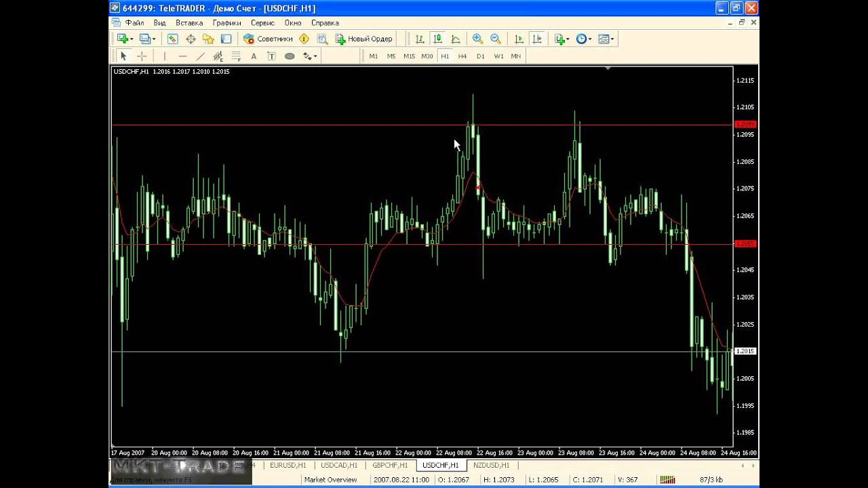
Task: Open the Справка menu
Action: coord(325,23)
